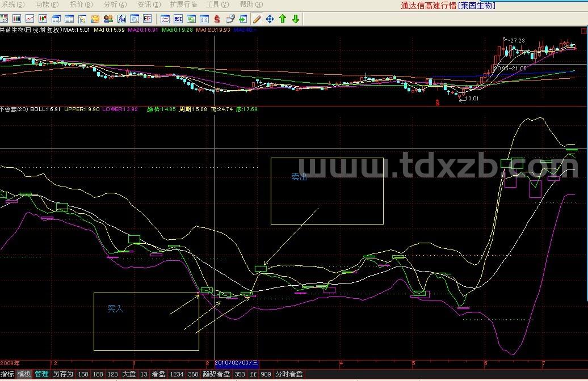Screen dimensions: 588x381
Task: Select the 指标 tab at bottom
Action: tap(7, 374)
